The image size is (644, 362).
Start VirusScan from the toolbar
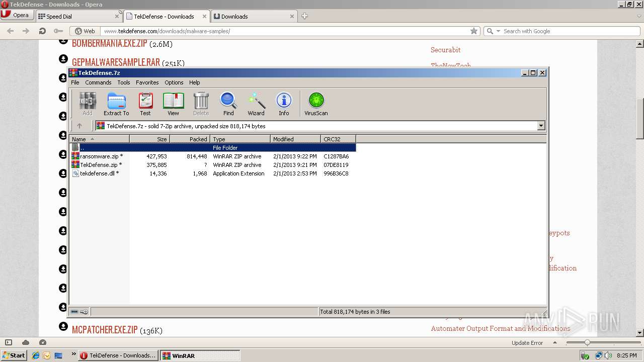click(x=316, y=104)
